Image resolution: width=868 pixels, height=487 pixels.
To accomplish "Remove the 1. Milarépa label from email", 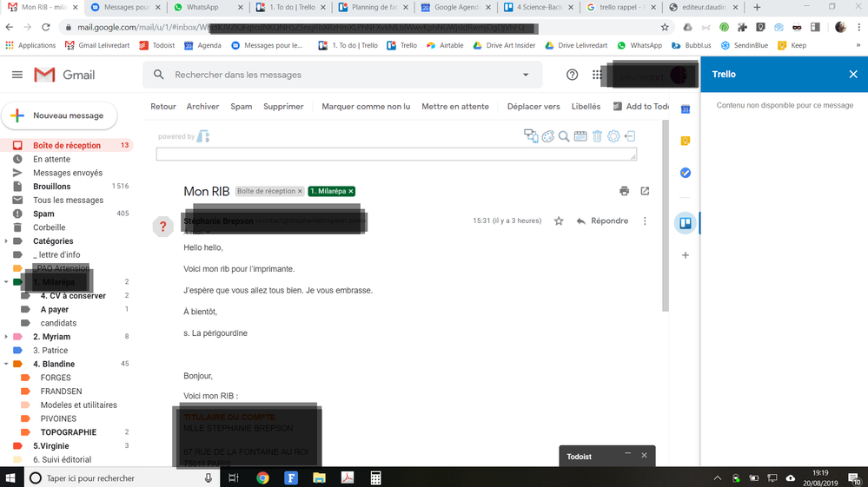I will pos(350,191).
